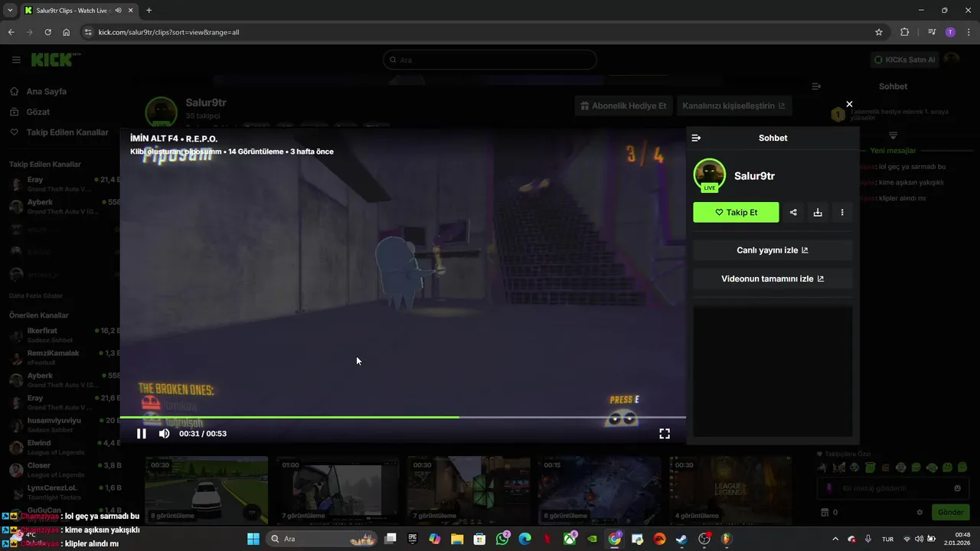Enter fullscreen mode for the clip
Viewport: 980px width, 551px height.
click(x=665, y=434)
